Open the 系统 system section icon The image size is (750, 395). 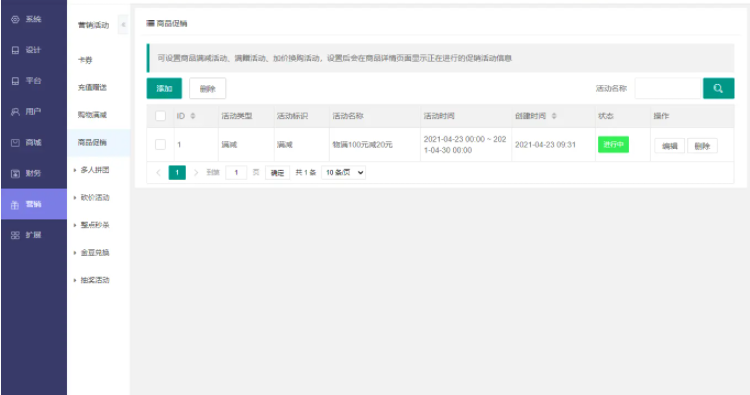pos(15,20)
